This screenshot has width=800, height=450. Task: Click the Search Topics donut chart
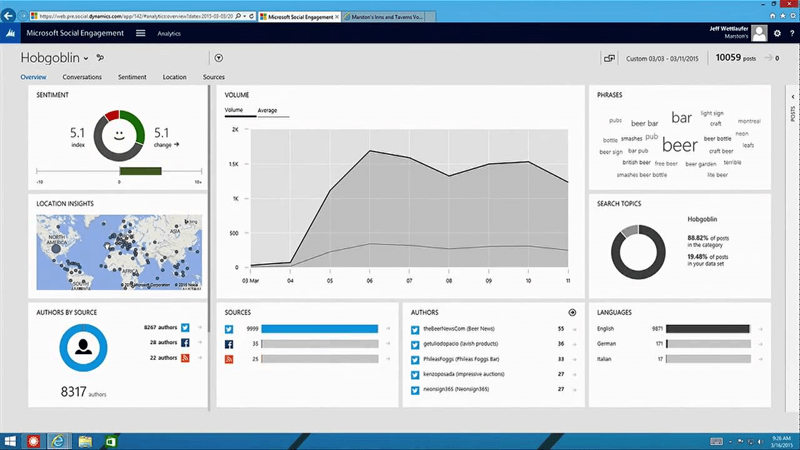click(x=638, y=252)
